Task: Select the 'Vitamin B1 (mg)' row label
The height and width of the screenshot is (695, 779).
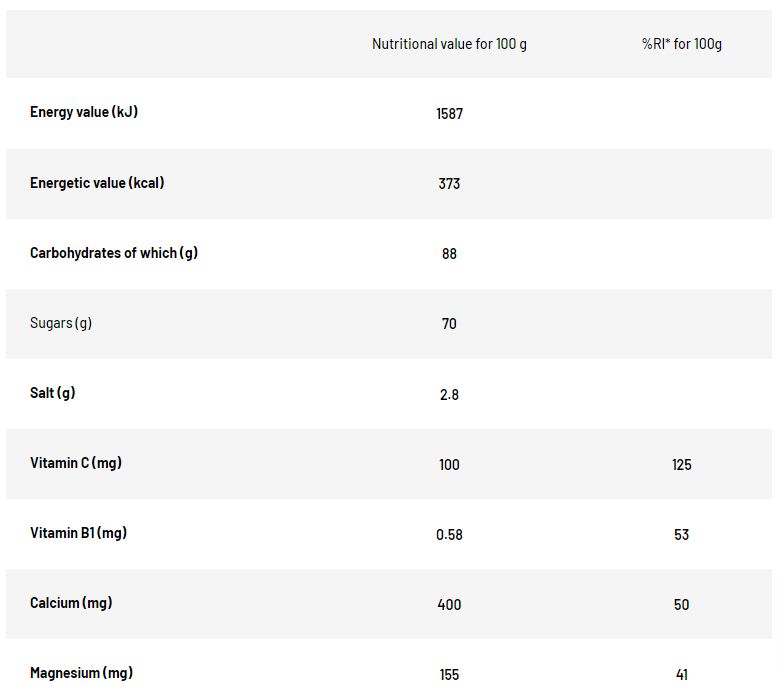Action: (x=78, y=534)
